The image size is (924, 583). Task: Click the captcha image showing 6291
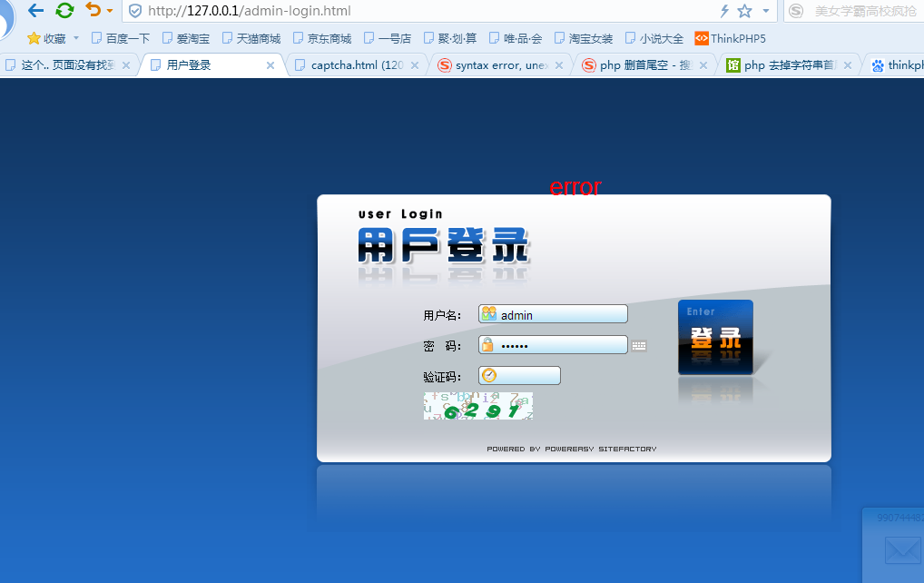(x=477, y=406)
